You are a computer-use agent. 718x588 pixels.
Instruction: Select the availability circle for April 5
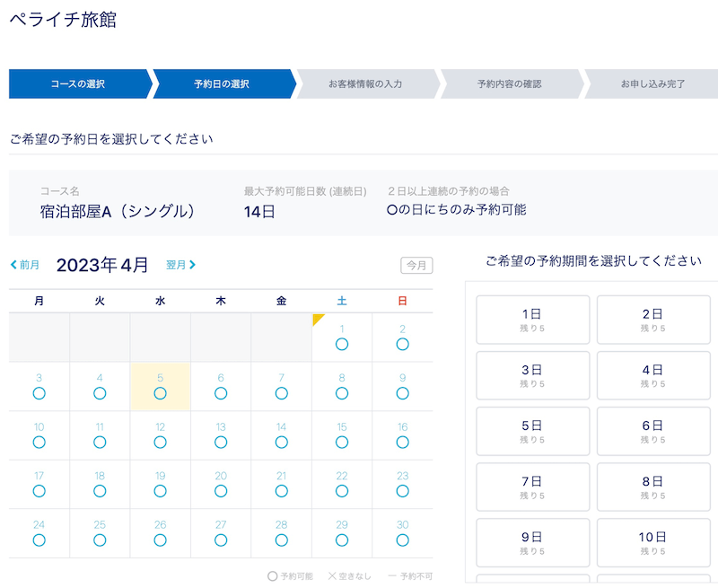click(x=160, y=393)
